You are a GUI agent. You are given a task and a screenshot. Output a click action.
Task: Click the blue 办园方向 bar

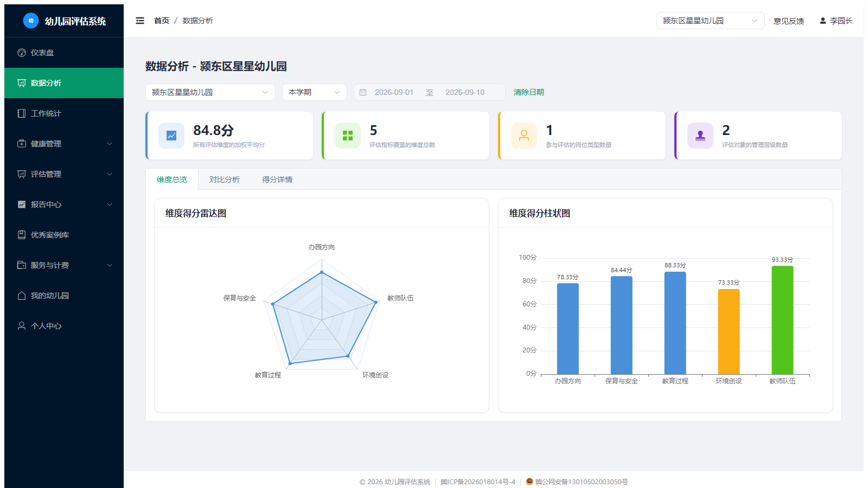(567, 329)
